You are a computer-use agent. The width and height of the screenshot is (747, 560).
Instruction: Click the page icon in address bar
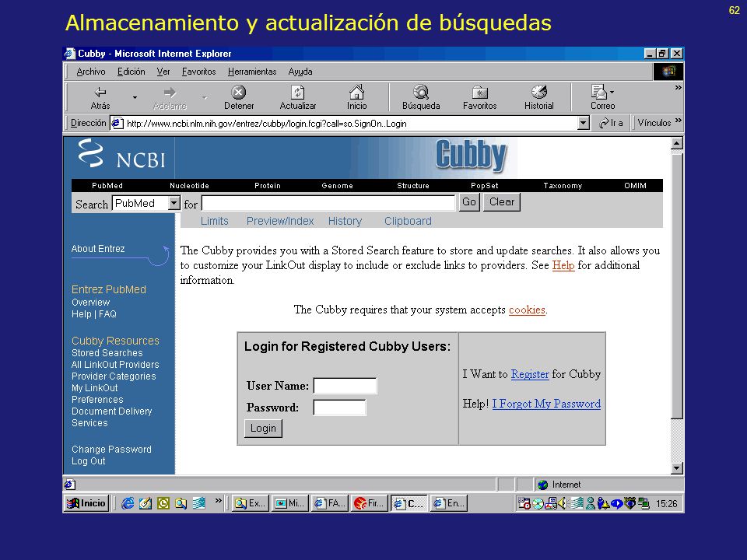tap(117, 124)
